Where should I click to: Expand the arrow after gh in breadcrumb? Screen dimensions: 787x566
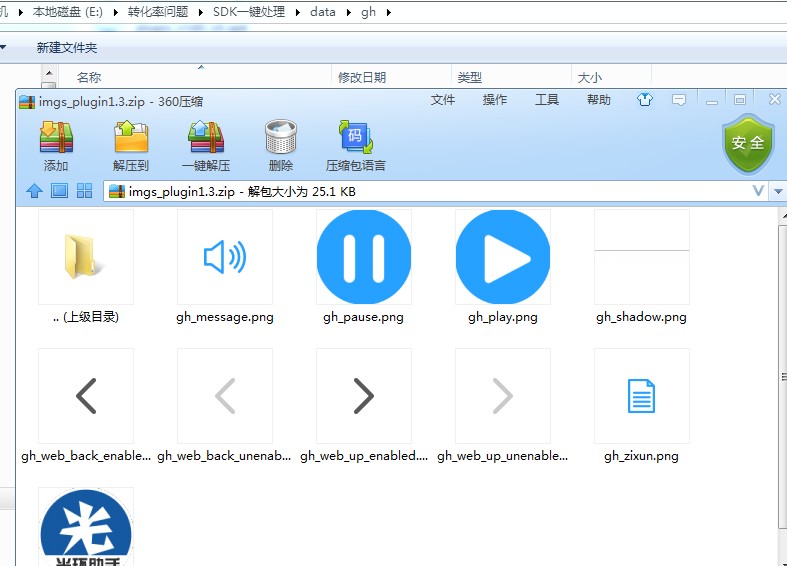pyautogui.click(x=389, y=12)
